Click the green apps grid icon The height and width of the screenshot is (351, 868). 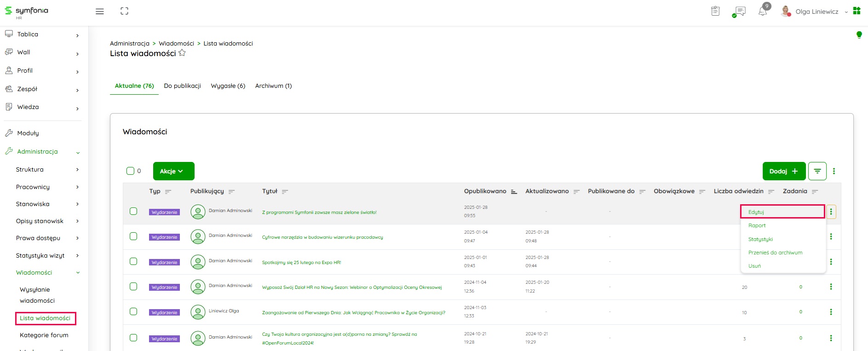click(857, 11)
